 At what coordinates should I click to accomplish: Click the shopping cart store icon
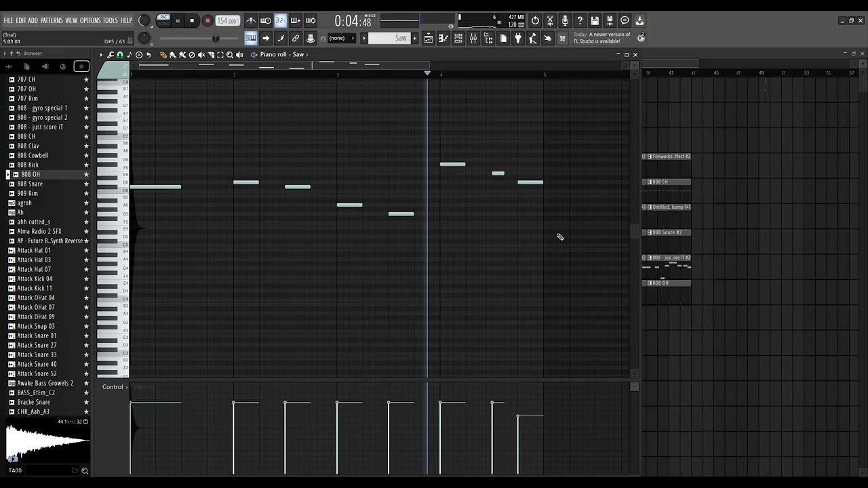pyautogui.click(x=562, y=39)
